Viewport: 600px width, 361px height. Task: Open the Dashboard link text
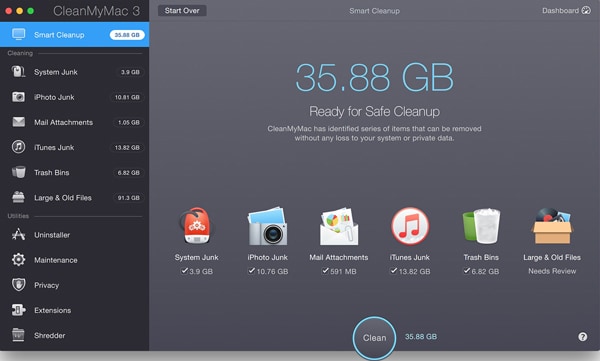560,11
